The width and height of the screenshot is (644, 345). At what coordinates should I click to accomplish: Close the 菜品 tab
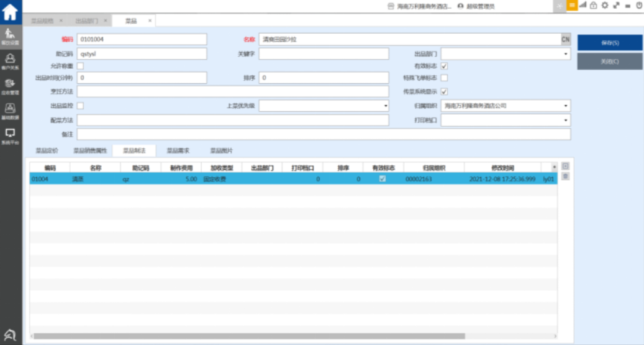(150, 21)
